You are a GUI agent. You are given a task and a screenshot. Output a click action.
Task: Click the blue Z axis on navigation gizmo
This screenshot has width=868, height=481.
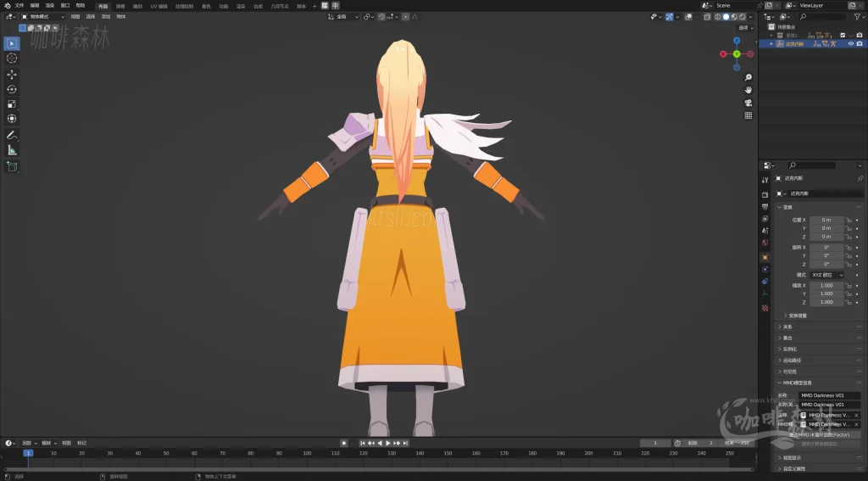[x=737, y=41]
